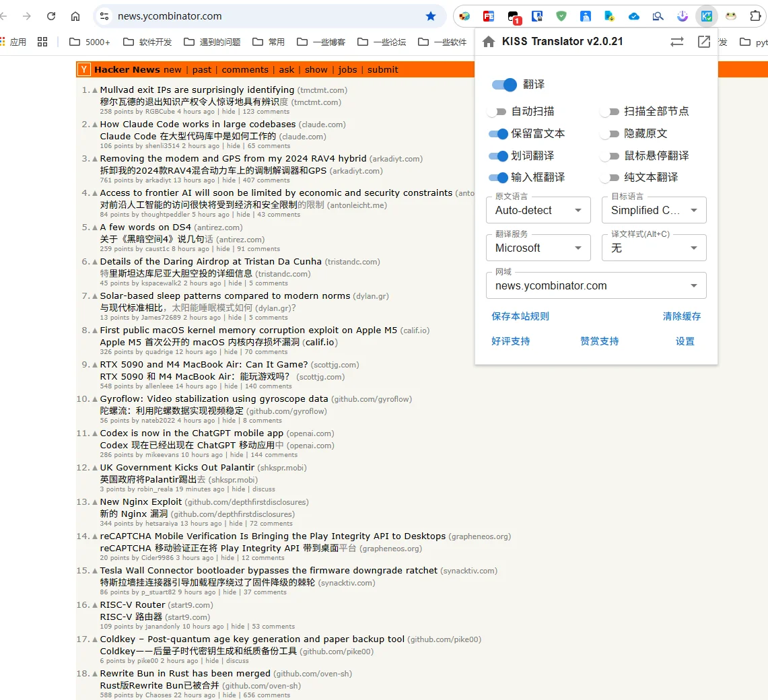Open 'How Claude Code works in large codebases'
This screenshot has height=700, width=768.
(x=198, y=125)
